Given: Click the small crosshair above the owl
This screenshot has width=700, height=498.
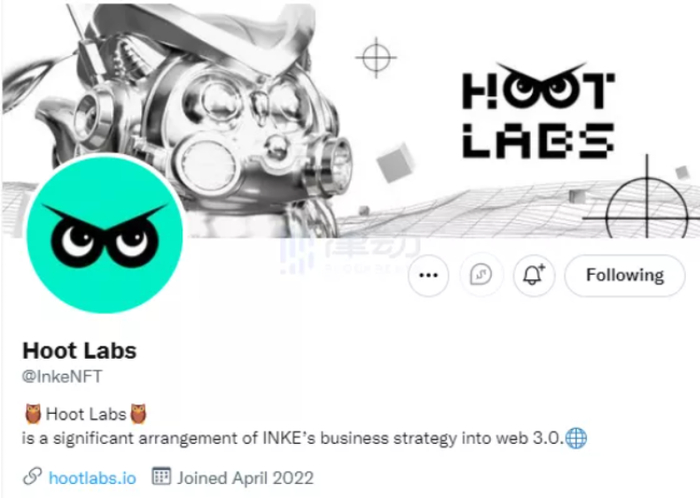Looking at the screenshot, I should (376, 58).
